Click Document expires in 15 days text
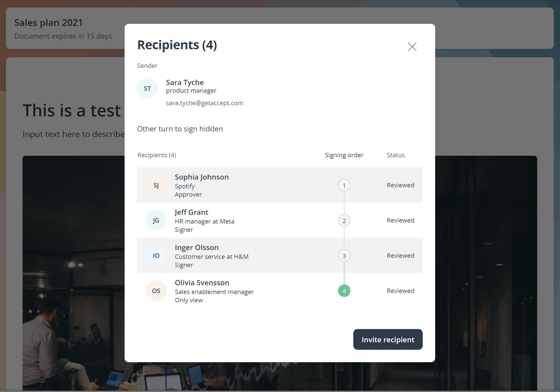The width and height of the screenshot is (560, 392). tap(63, 36)
